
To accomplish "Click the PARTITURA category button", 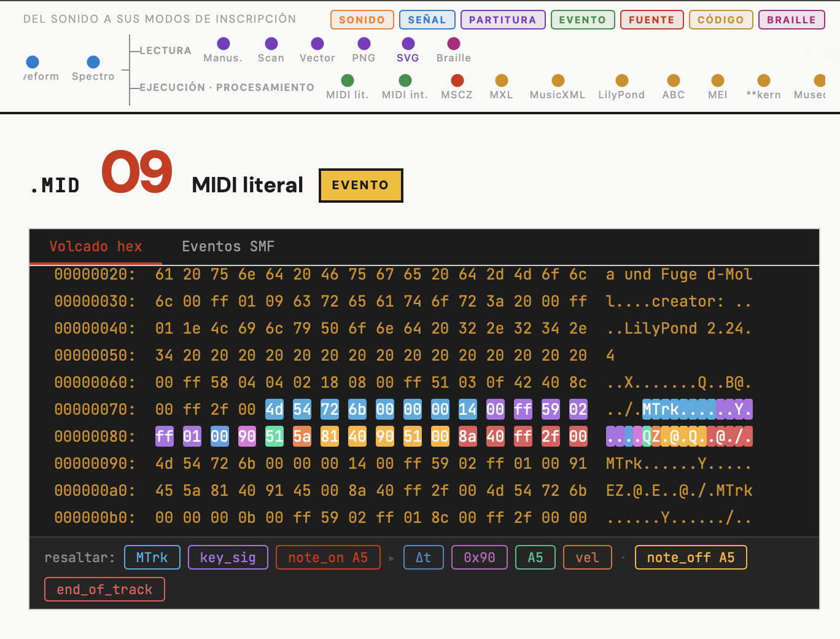I will 502,20.
